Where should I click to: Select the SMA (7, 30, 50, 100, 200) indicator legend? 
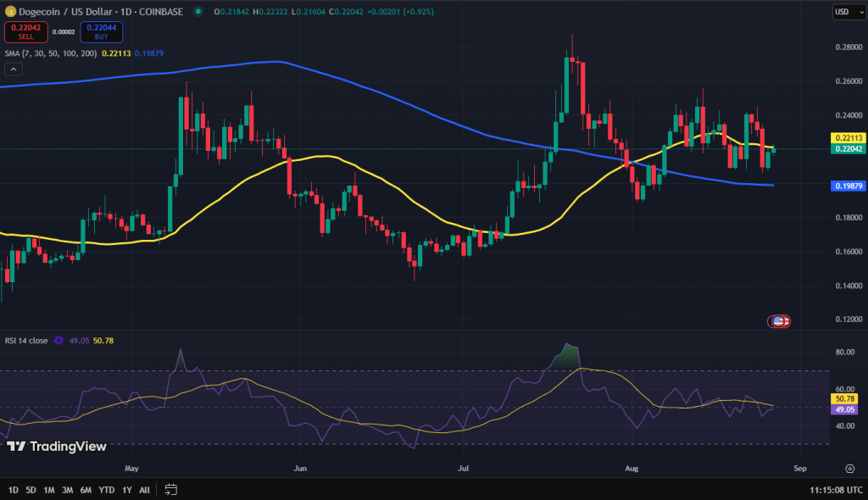(51, 53)
